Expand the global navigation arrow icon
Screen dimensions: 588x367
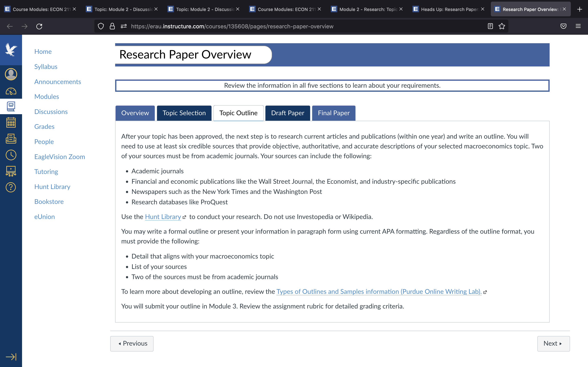[11, 357]
